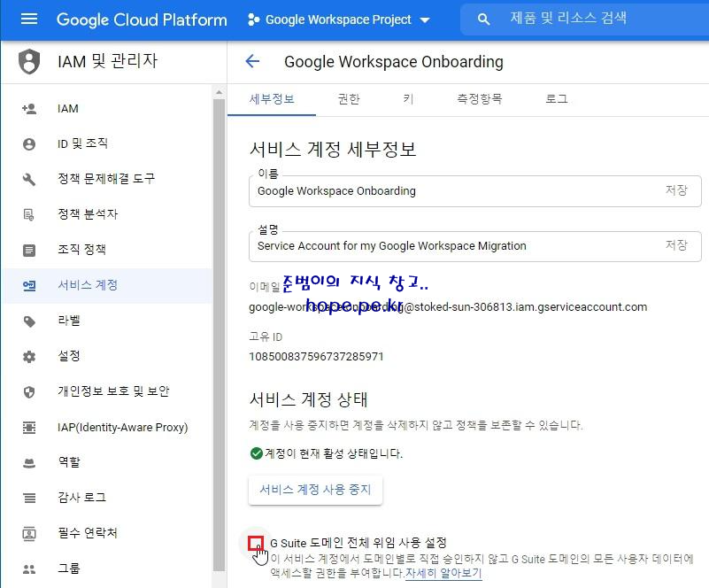Open 감사 로그 sidebar item
The image size is (709, 588).
(108, 498)
